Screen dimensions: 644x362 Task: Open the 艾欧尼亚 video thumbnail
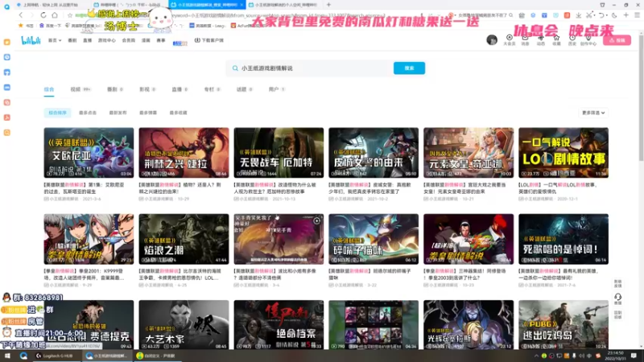point(89,153)
